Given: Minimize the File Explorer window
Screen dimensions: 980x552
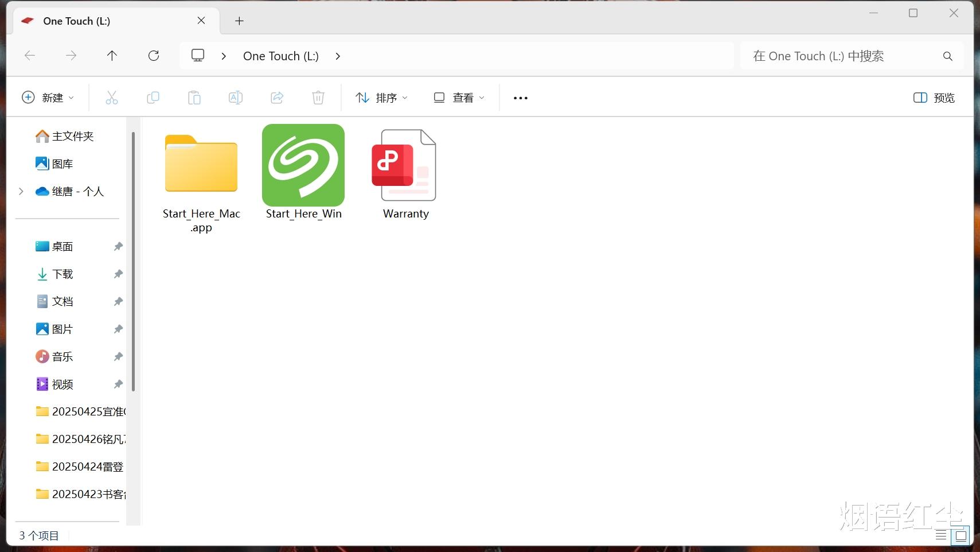Looking at the screenshot, I should [873, 13].
